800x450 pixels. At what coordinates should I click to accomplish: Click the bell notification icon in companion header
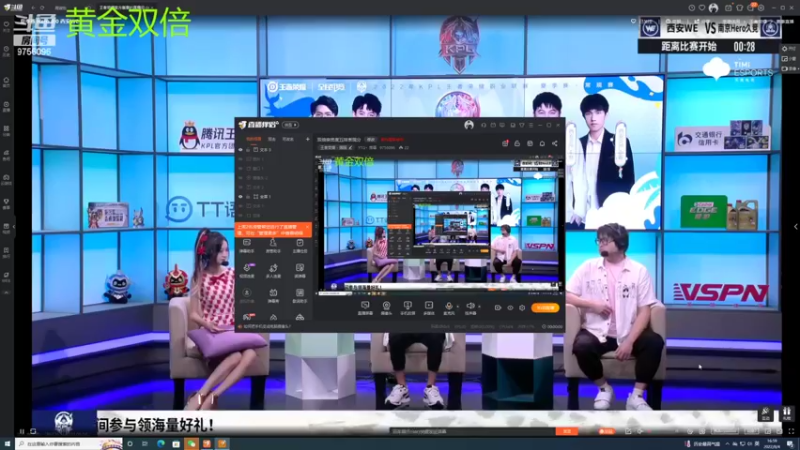542,143
